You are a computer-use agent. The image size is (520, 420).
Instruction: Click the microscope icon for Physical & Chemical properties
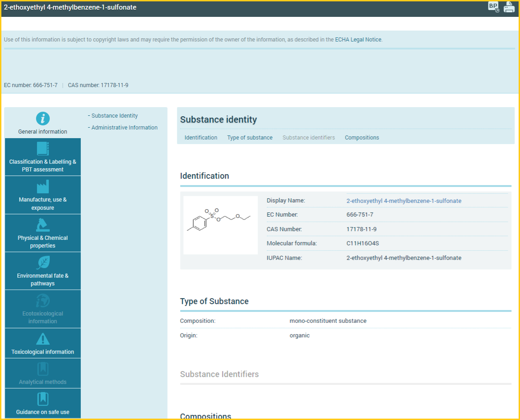(42, 225)
